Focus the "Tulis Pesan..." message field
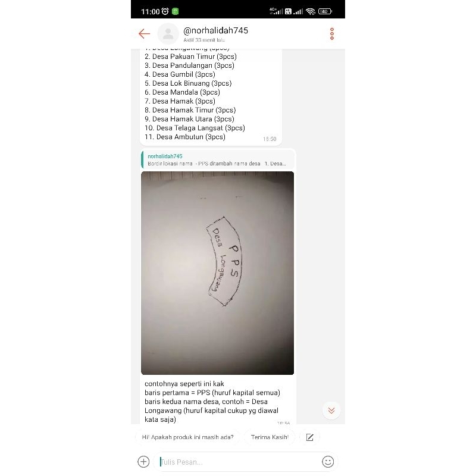The width and height of the screenshot is (476, 476). (239, 462)
